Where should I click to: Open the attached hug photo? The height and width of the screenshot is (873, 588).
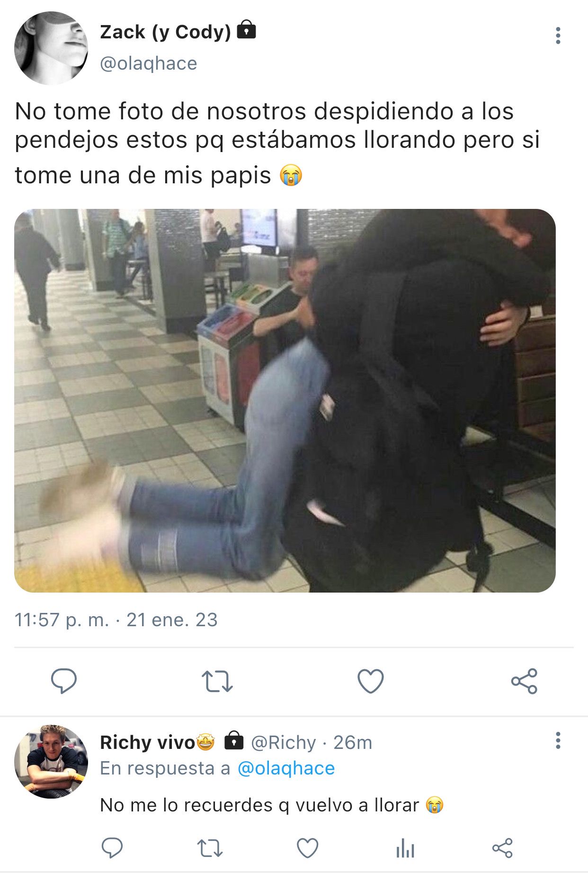285,400
